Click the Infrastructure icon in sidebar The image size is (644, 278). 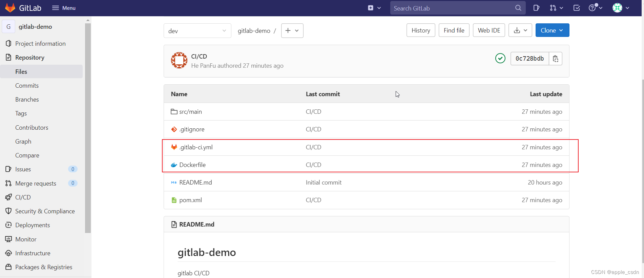click(8, 253)
